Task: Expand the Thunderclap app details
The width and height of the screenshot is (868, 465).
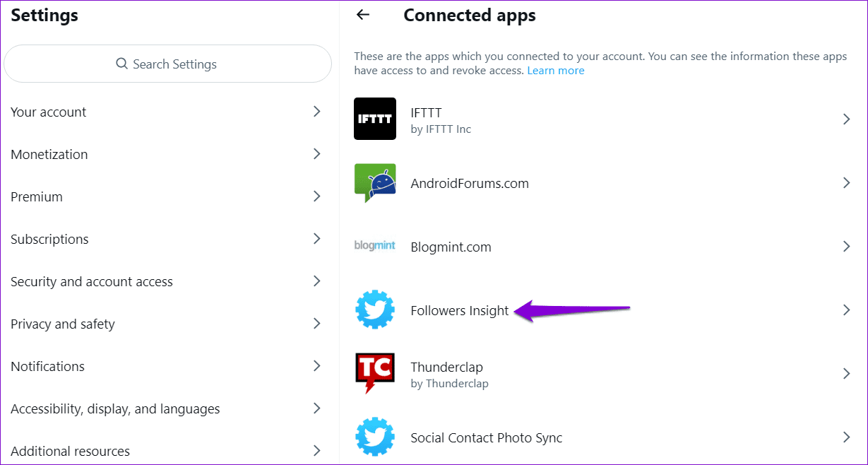Action: (x=845, y=373)
